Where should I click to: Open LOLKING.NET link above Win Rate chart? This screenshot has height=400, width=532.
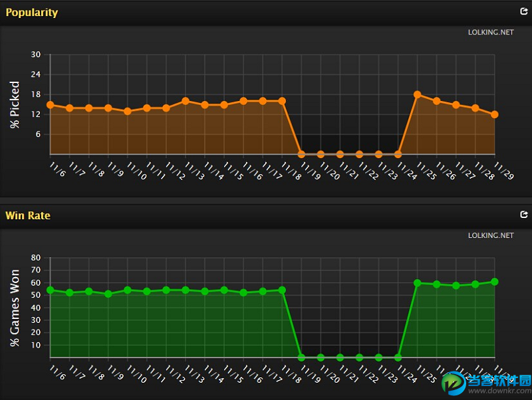coord(491,235)
